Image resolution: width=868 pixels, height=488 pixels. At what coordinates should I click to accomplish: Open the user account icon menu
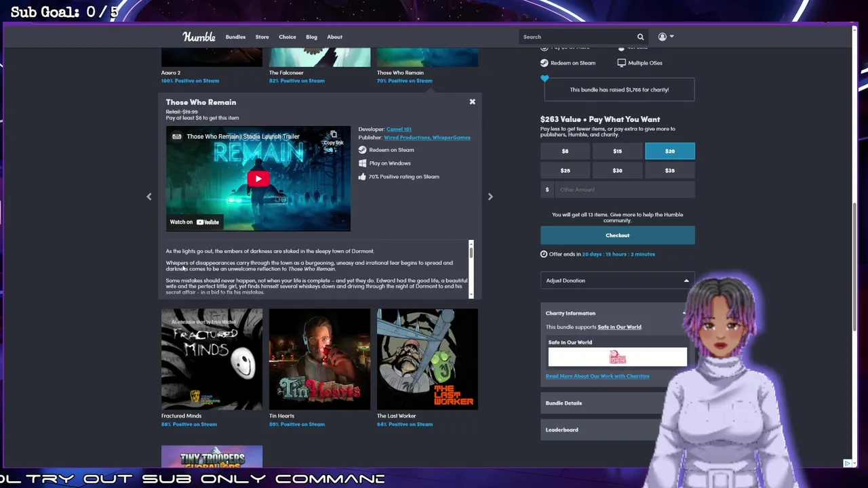pyautogui.click(x=665, y=37)
